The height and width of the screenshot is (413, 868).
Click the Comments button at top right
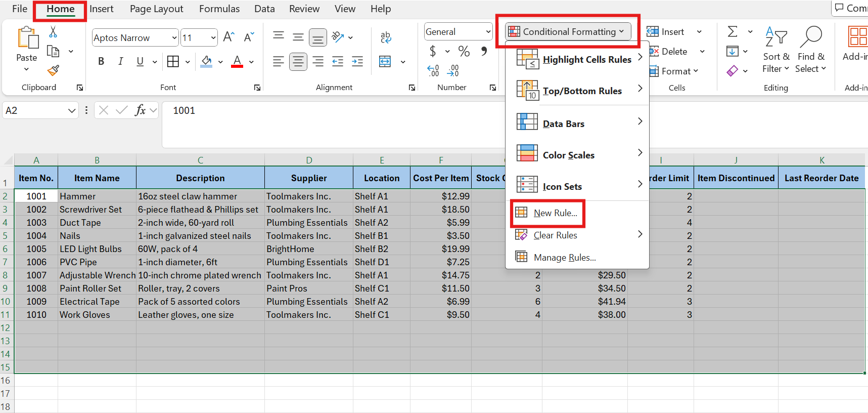click(x=850, y=8)
